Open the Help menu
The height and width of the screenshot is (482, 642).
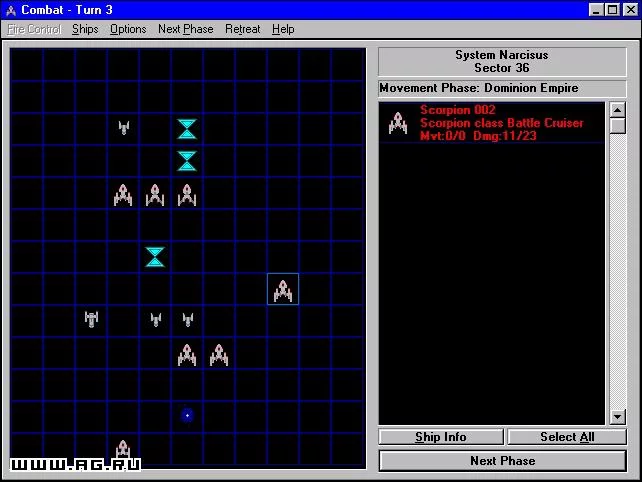(x=283, y=29)
